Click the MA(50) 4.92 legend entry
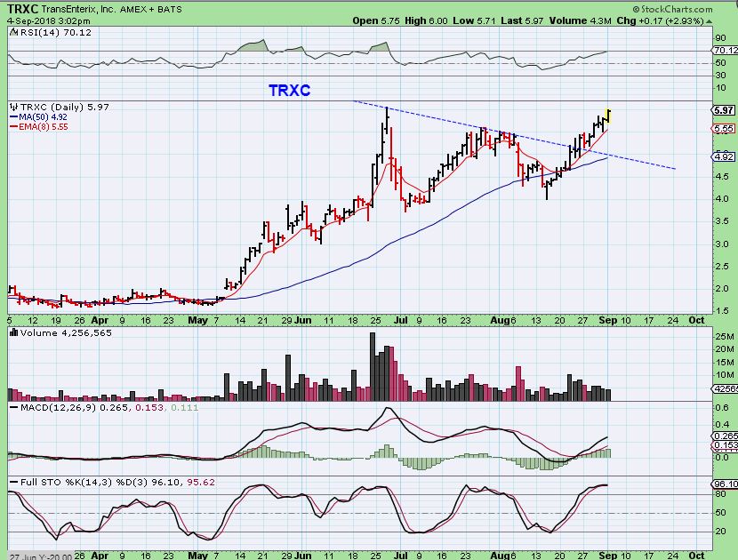This screenshot has width=738, height=560. (x=38, y=117)
